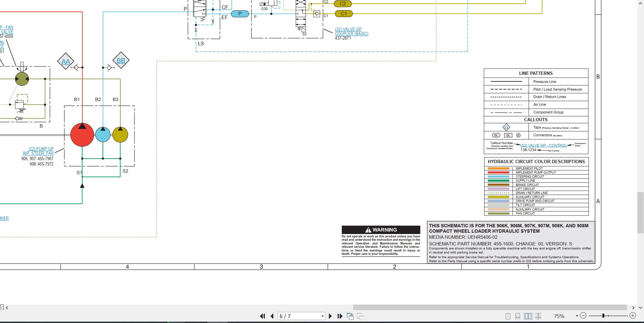Click the 437-2871 part number
644x323 pixels.
click(x=343, y=38)
